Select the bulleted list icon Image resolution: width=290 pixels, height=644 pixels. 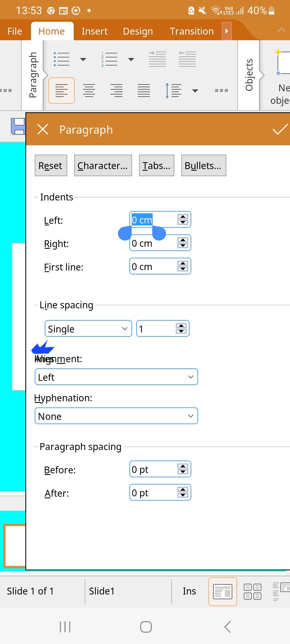click(x=62, y=59)
